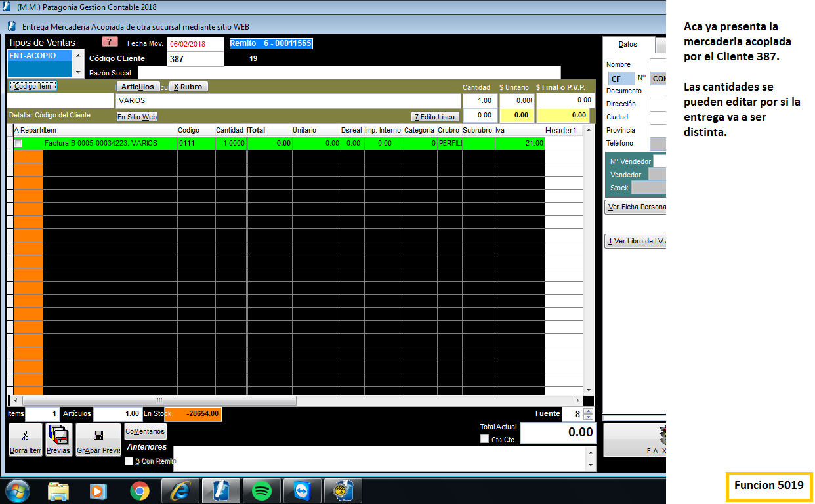Click the Codigo Item button
Screen dimensions: 815x504
(34, 86)
